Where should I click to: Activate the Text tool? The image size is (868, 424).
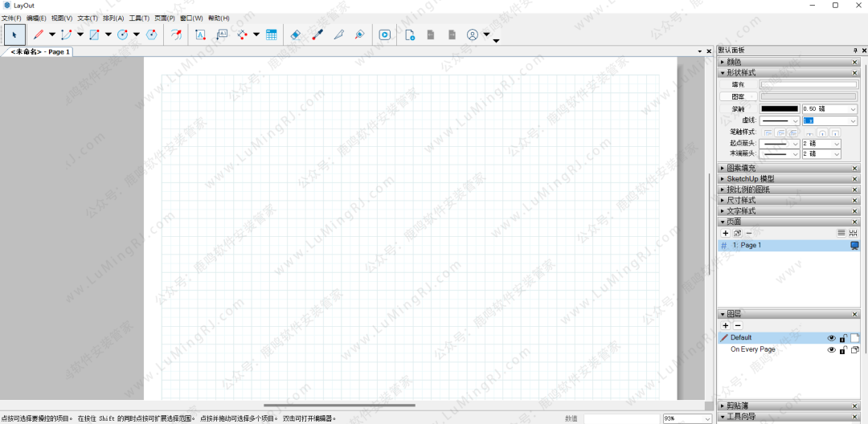(201, 35)
